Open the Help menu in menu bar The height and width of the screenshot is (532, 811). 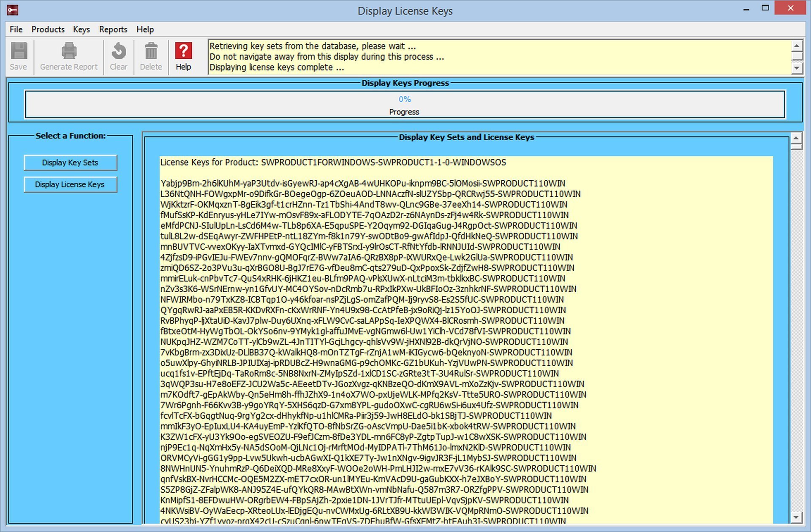click(x=145, y=29)
